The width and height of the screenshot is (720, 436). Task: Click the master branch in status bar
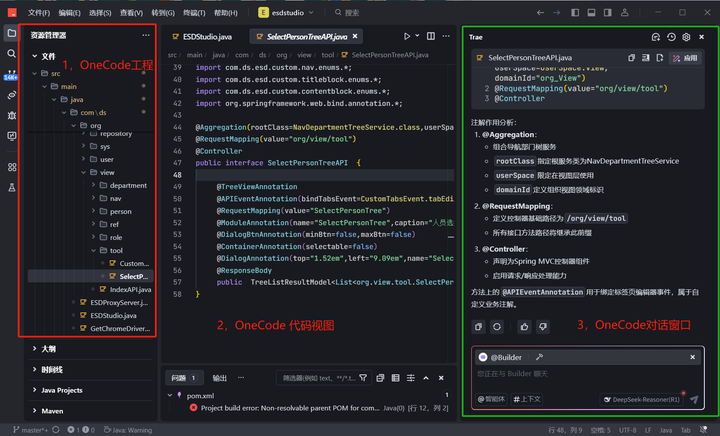coord(30,430)
